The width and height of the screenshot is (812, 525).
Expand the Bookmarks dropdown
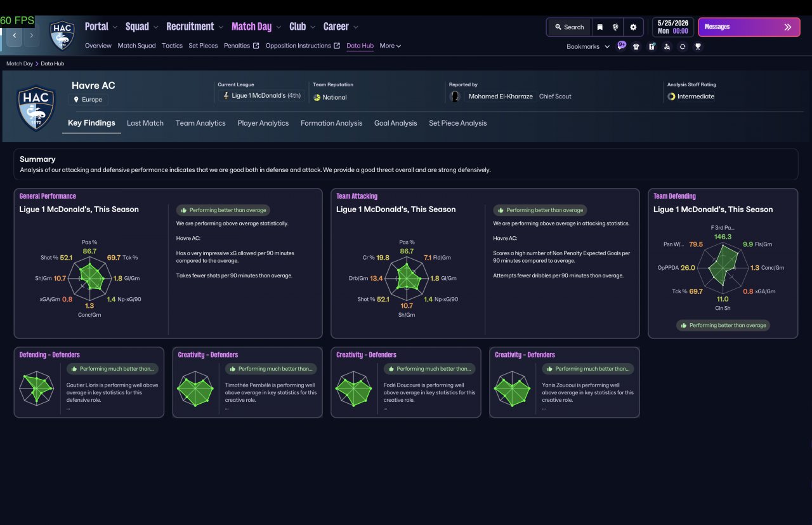click(588, 46)
